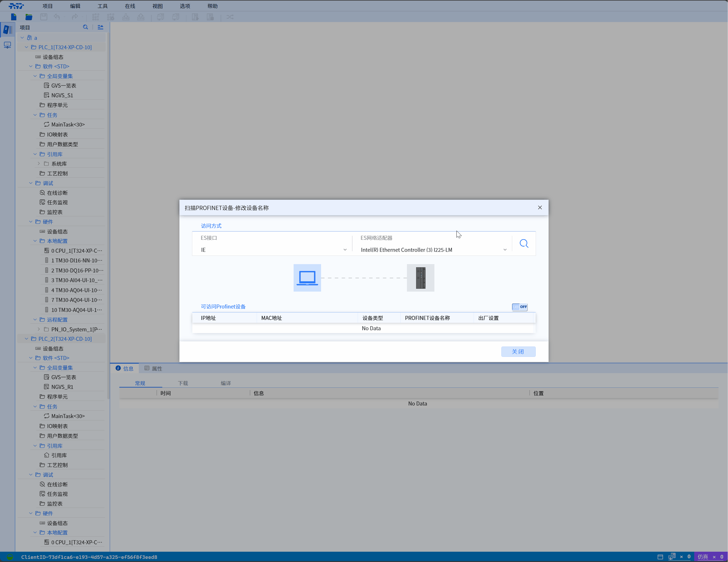Select the device view sidebar icon
The height and width of the screenshot is (562, 728).
click(x=7, y=45)
